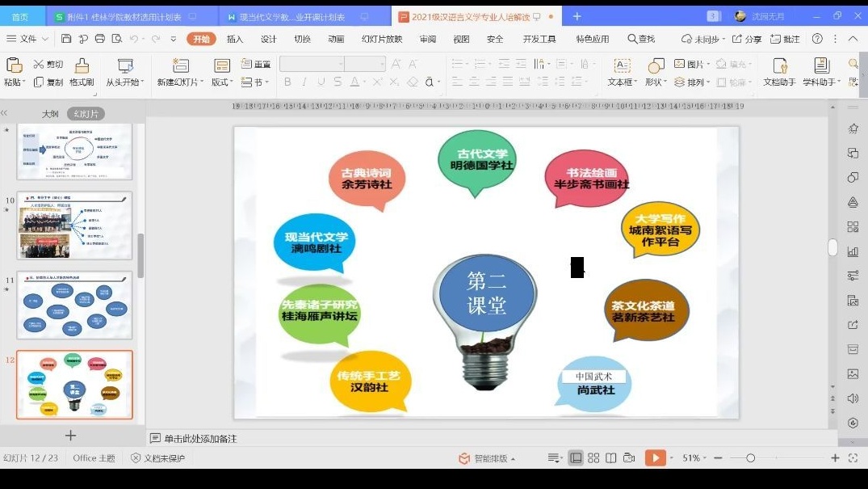The height and width of the screenshot is (489, 868).
Task: Insert a text box (文本框)
Action: coord(621,66)
